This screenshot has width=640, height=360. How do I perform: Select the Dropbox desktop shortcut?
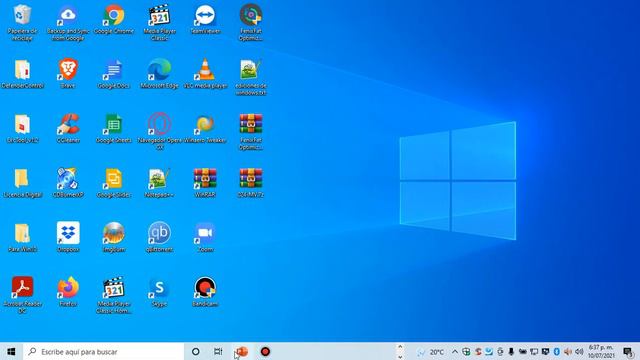(x=68, y=237)
